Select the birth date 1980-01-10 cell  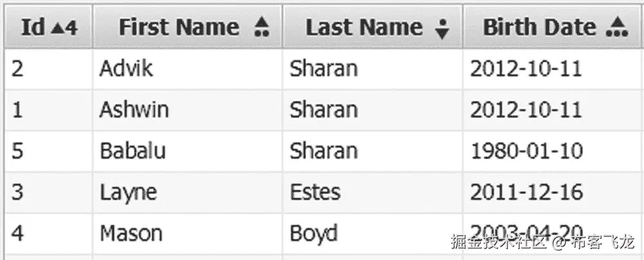click(553, 151)
